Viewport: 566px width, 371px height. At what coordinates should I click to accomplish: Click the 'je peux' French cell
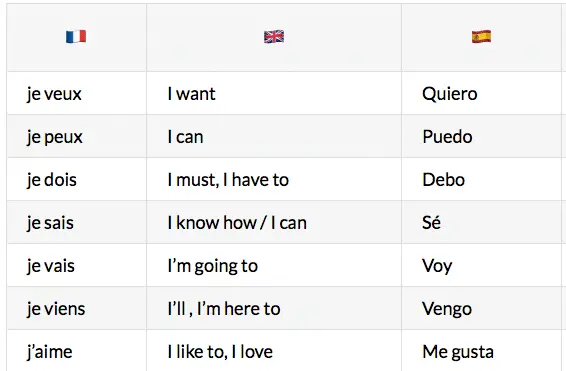[x=77, y=136]
